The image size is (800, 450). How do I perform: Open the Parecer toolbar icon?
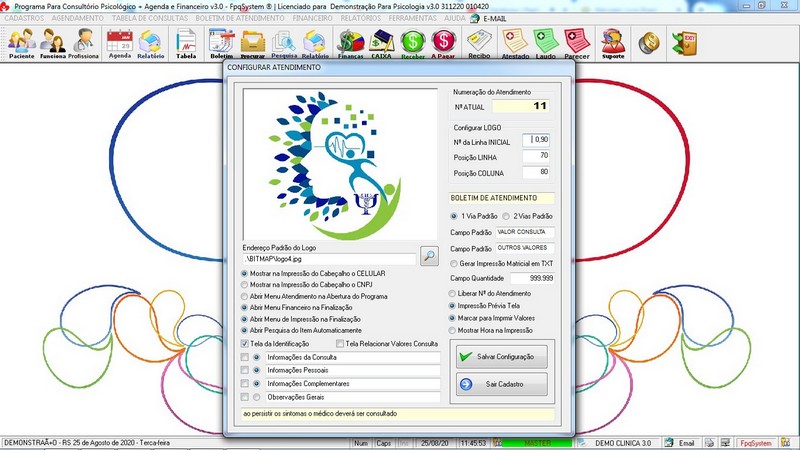[x=577, y=43]
